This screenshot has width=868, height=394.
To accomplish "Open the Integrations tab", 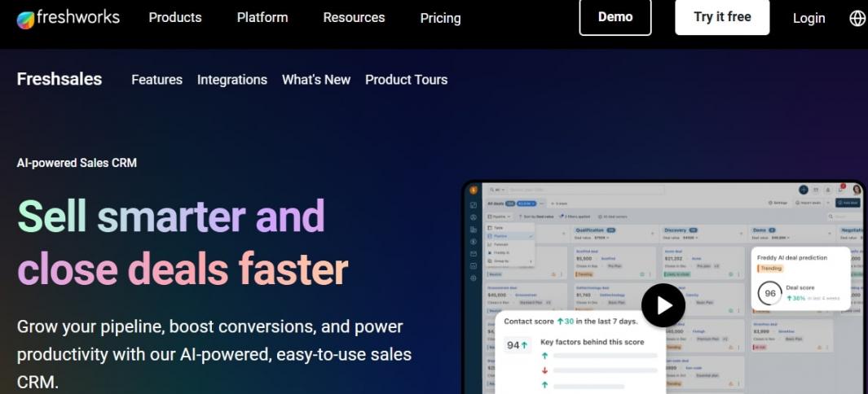I will (x=232, y=80).
